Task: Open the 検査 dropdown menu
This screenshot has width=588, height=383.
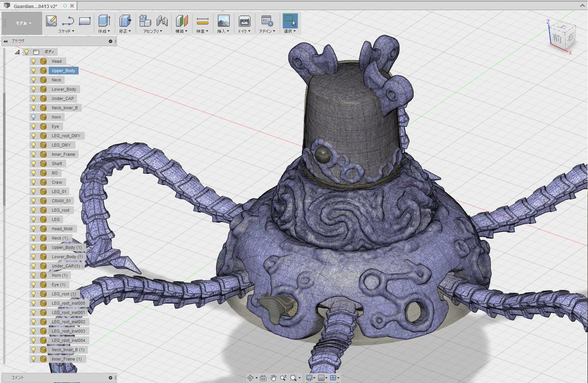Action: point(202,31)
